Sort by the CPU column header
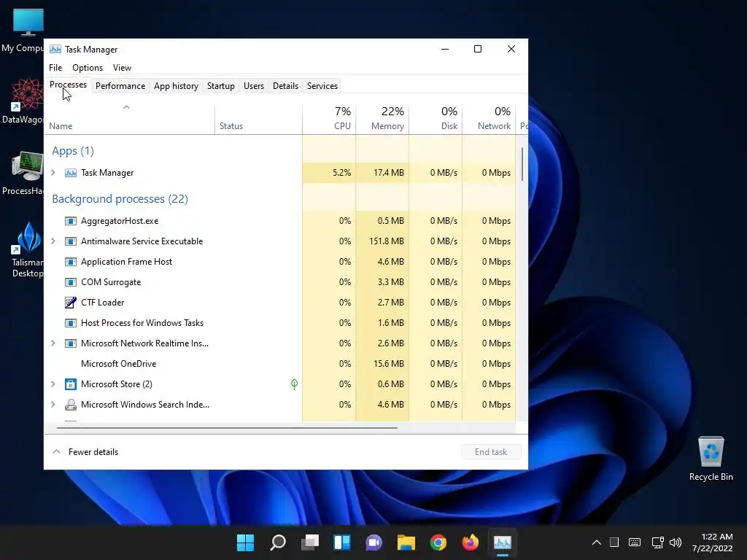747x560 pixels. pos(329,118)
